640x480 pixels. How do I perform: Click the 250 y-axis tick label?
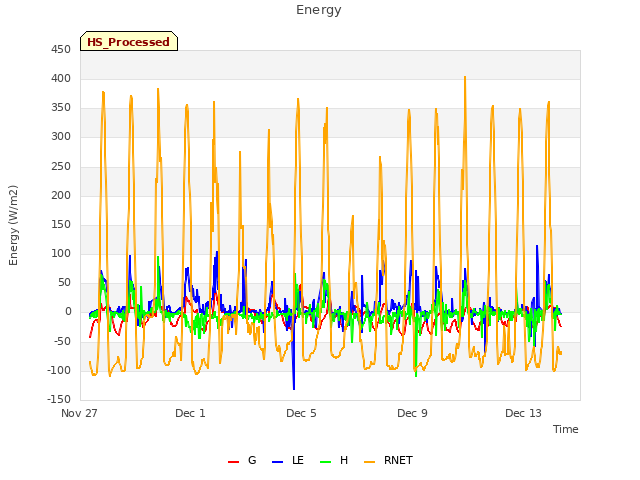click(x=61, y=166)
